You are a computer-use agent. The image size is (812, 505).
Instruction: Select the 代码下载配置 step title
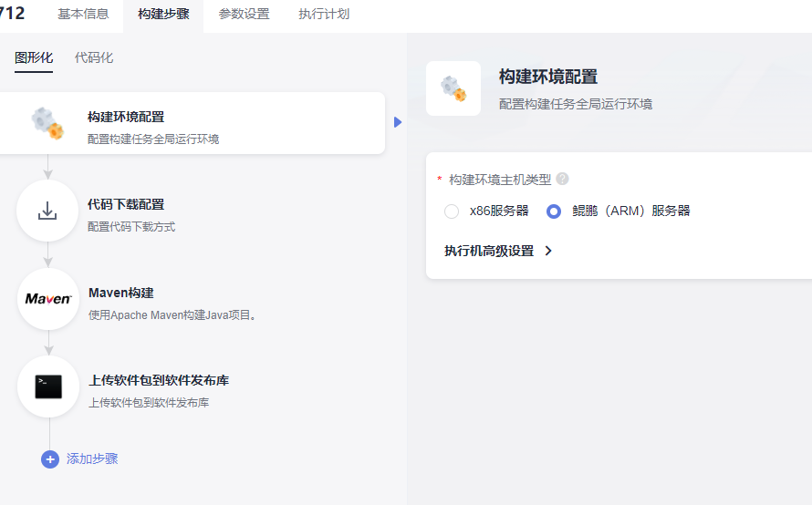coord(126,204)
